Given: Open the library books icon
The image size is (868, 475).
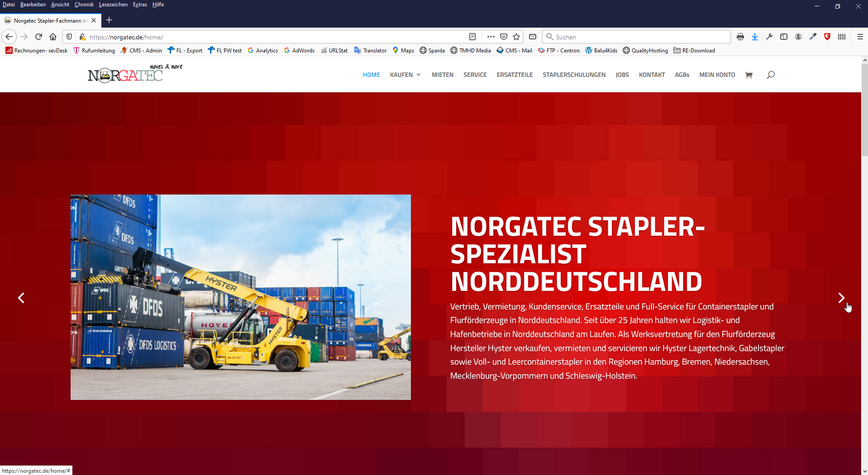Looking at the screenshot, I should click(842, 37).
